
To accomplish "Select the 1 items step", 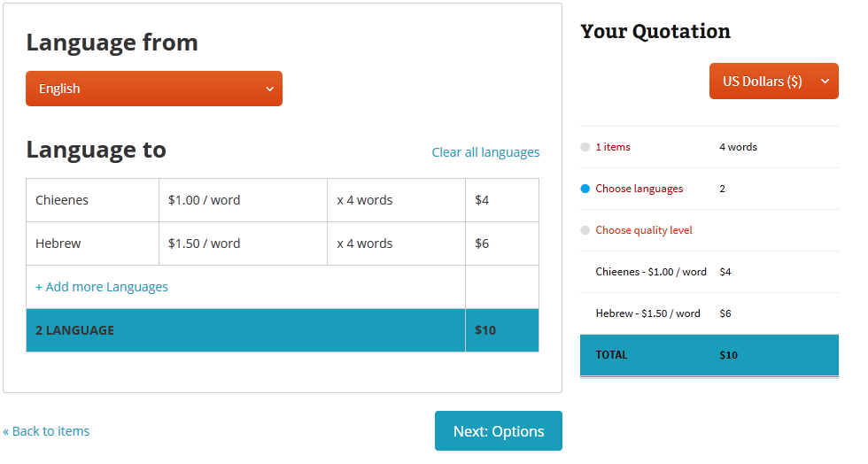I will (613, 147).
